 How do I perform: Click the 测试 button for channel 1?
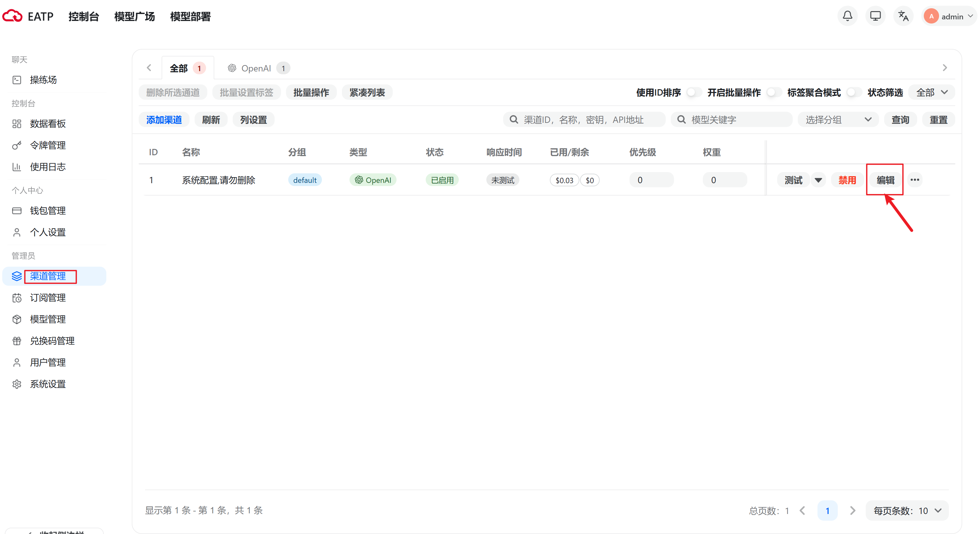794,180
